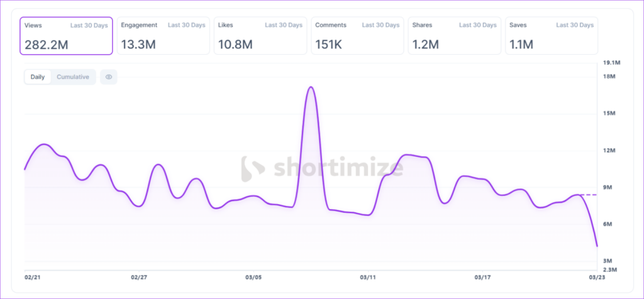Click the 03/11 date label on x-axis
The height and width of the screenshot is (299, 644).
pyautogui.click(x=368, y=277)
